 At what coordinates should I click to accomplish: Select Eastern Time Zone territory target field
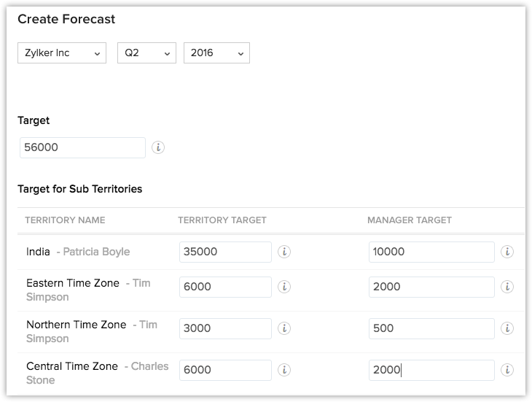225,287
